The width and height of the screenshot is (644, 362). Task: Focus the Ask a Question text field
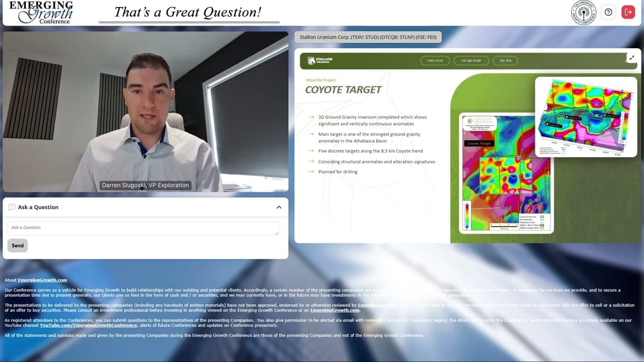[x=143, y=228]
